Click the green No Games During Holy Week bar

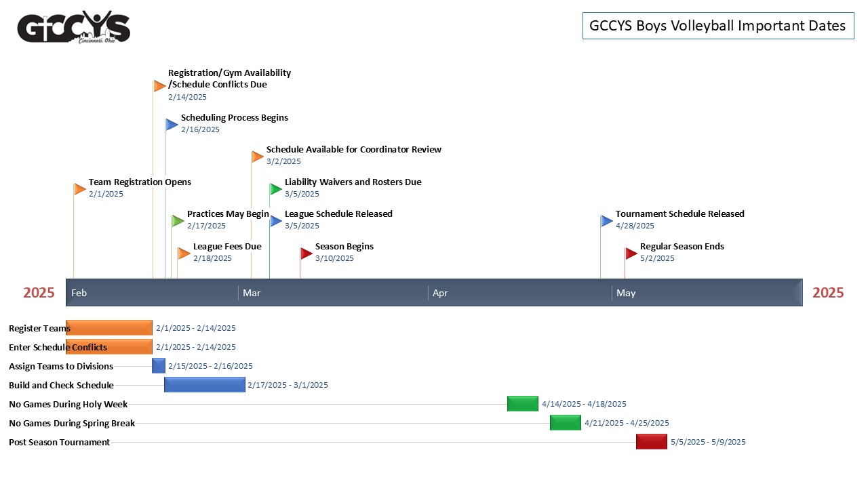pos(523,403)
